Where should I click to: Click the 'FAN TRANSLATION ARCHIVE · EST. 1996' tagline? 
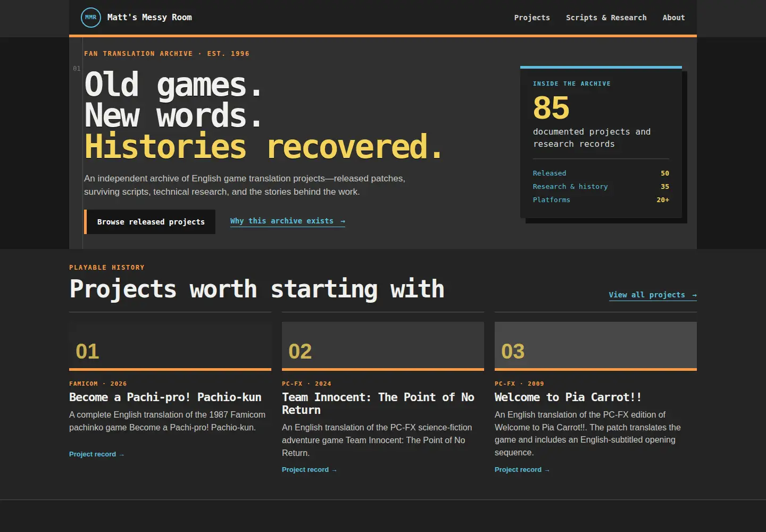click(x=166, y=54)
